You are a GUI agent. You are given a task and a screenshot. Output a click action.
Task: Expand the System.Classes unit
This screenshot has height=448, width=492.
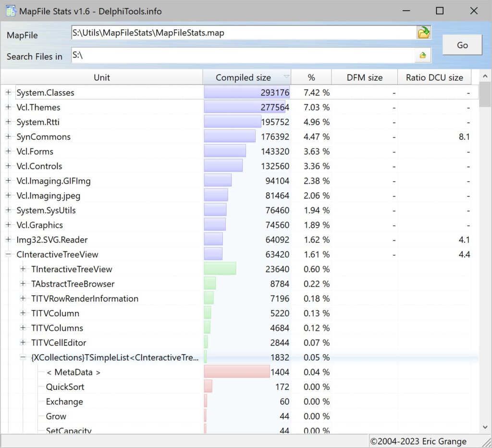tap(9, 92)
